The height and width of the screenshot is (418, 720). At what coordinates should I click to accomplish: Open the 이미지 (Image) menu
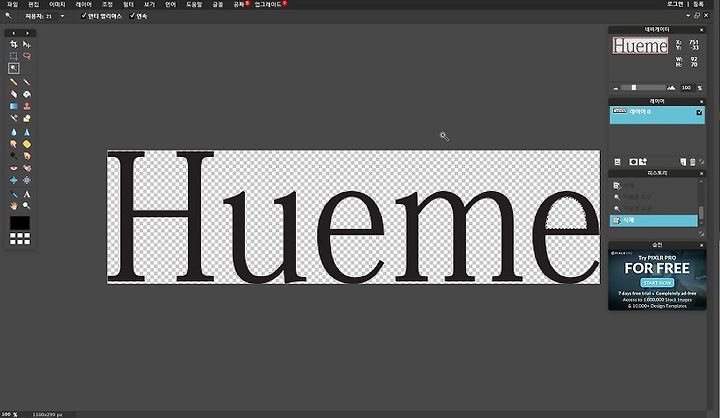click(57, 4)
